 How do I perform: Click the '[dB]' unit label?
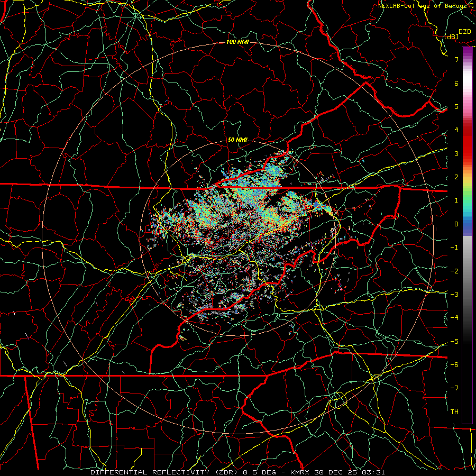pyautogui.click(x=451, y=36)
